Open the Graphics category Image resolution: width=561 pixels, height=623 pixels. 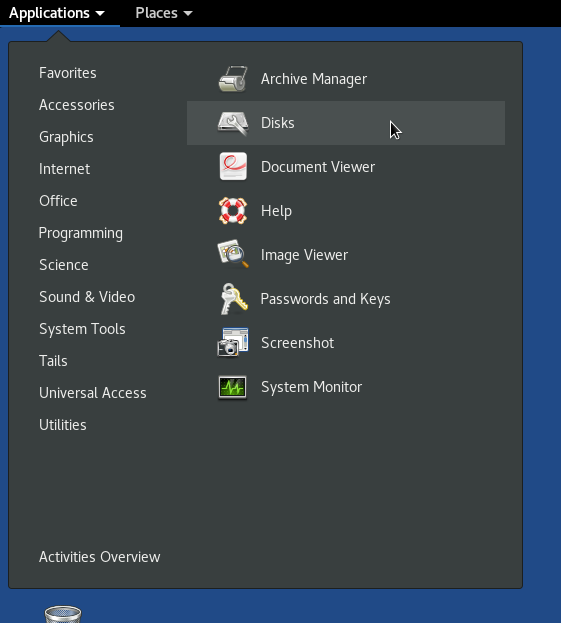(66, 137)
